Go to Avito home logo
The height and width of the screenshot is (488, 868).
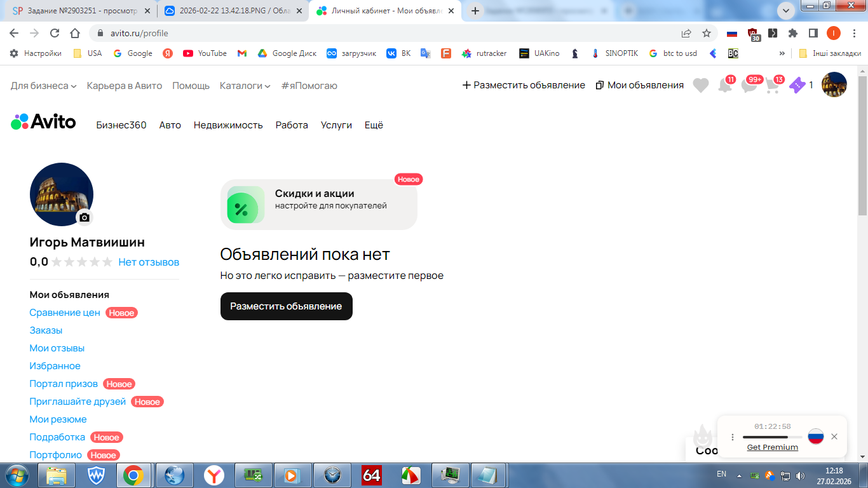(x=43, y=122)
